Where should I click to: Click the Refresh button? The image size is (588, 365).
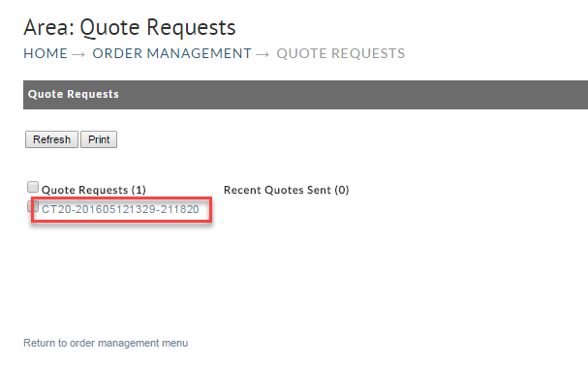click(51, 139)
